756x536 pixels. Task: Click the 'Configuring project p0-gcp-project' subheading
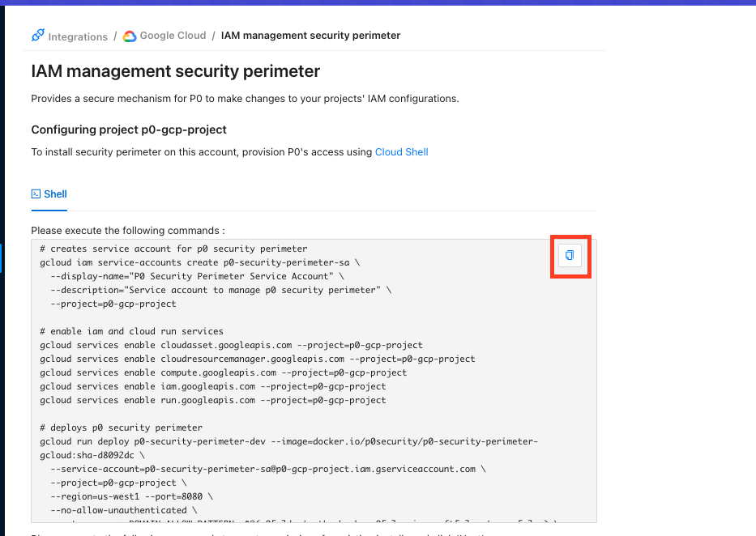128,130
